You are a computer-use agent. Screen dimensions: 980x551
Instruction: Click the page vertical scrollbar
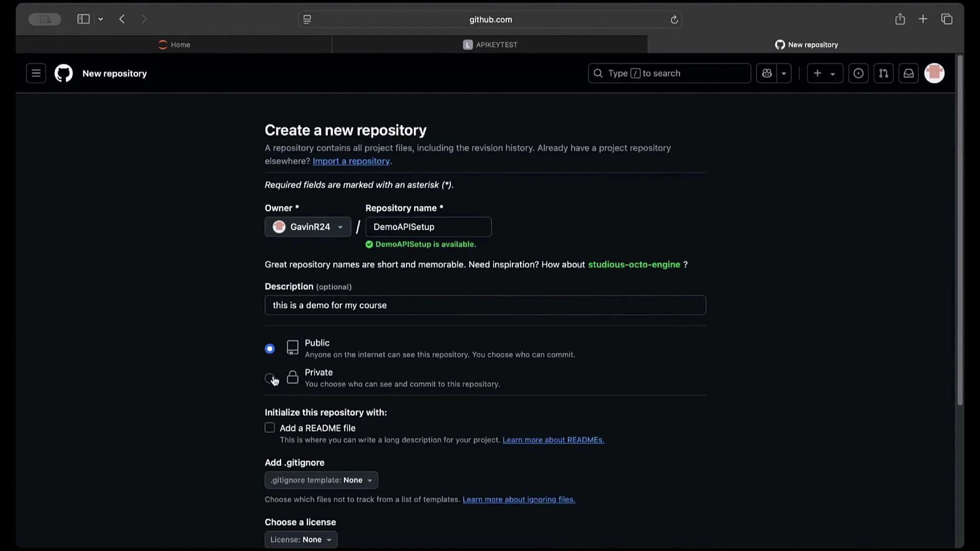tap(960, 230)
